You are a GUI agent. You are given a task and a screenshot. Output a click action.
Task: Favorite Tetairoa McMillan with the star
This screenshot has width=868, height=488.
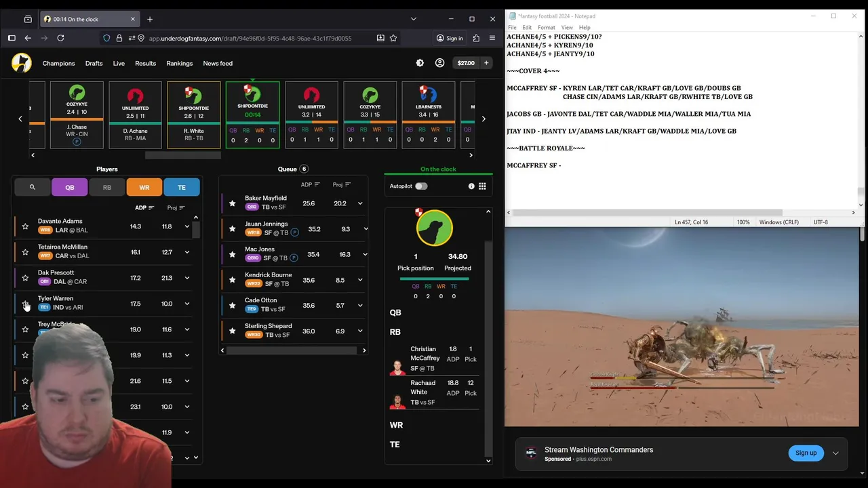pos(25,252)
